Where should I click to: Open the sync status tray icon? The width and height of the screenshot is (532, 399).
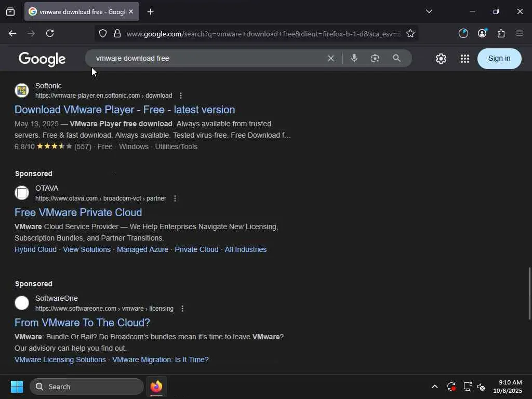[x=451, y=387]
